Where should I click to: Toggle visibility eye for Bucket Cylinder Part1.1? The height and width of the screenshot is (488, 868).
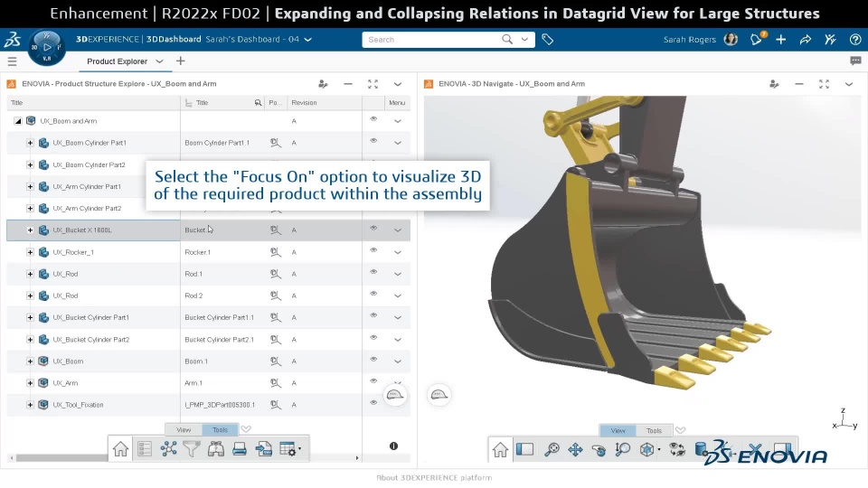pyautogui.click(x=373, y=315)
